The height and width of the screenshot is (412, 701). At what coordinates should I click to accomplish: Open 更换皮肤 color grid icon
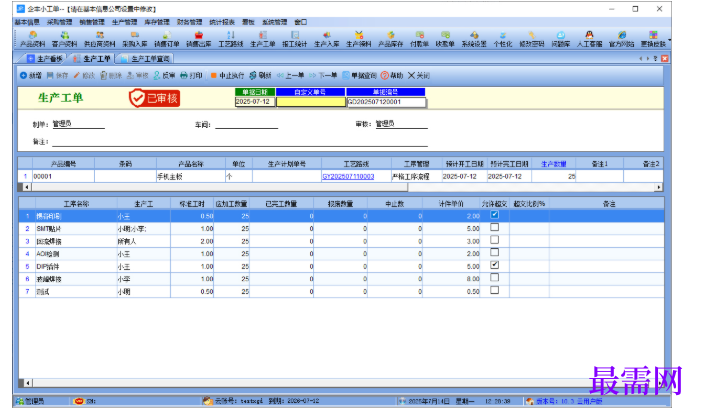(x=653, y=39)
